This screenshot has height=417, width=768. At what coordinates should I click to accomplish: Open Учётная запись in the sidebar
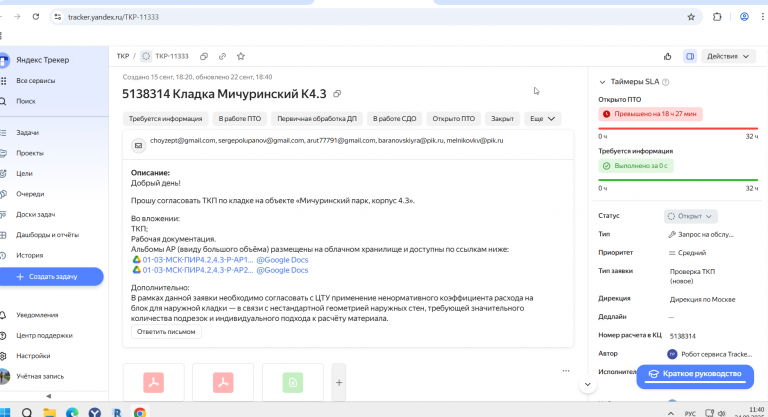(40, 376)
